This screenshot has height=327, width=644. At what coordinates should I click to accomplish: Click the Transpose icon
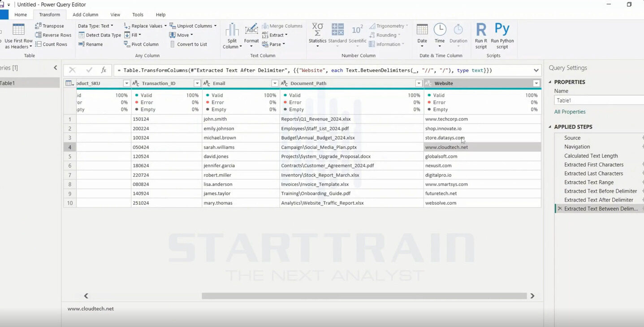[38, 26]
